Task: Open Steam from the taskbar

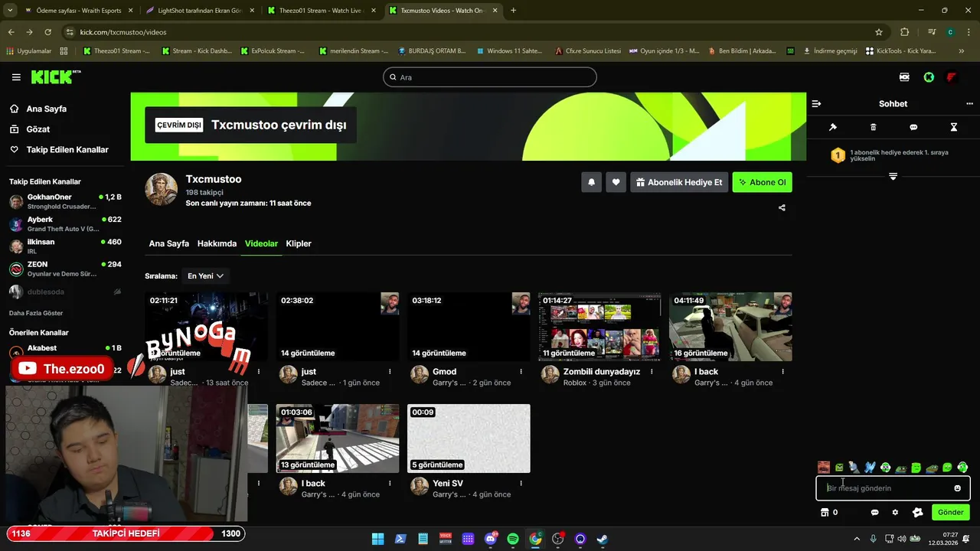Action: point(603,539)
